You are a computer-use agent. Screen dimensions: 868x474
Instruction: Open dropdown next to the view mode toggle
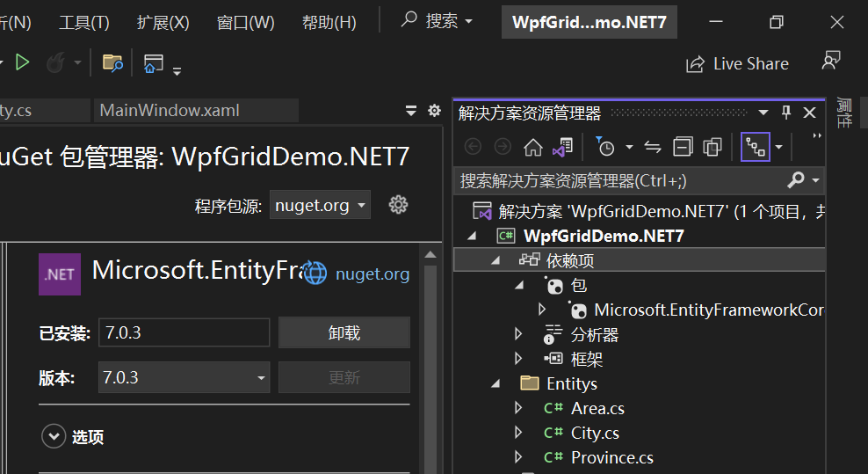coord(779,148)
